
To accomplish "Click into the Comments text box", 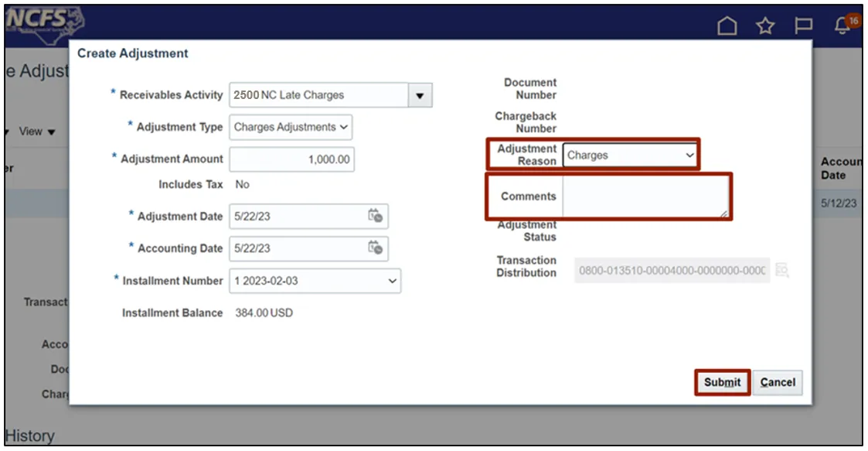I will pos(645,196).
